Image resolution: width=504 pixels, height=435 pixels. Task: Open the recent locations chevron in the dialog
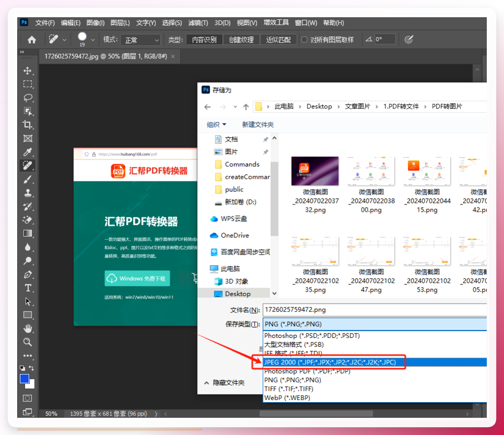(235, 106)
